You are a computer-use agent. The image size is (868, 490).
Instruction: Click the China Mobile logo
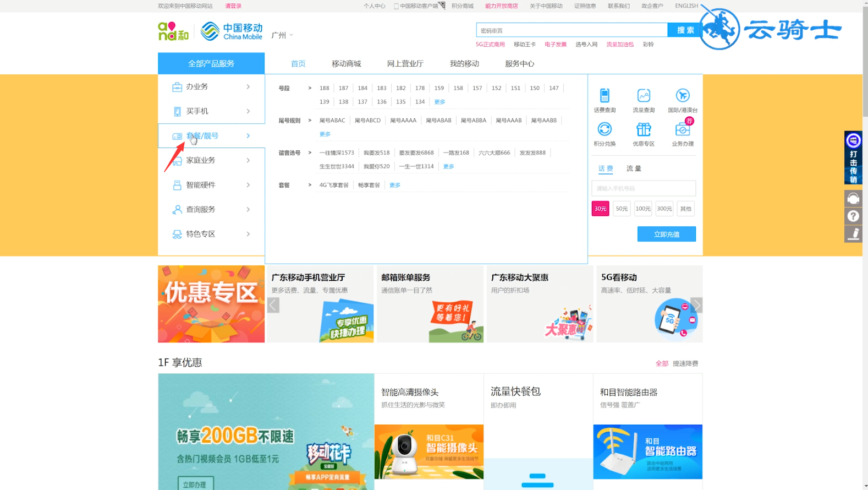point(231,31)
